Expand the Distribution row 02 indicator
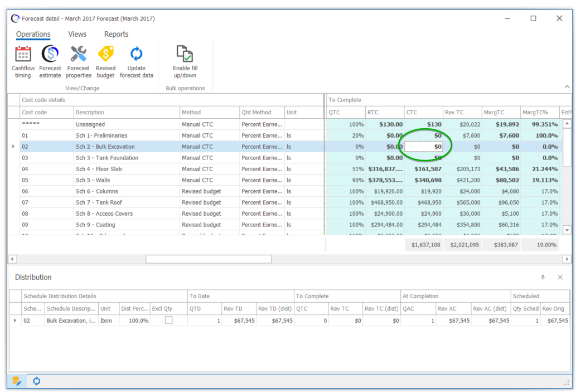The image size is (576, 392). pyautogui.click(x=15, y=321)
